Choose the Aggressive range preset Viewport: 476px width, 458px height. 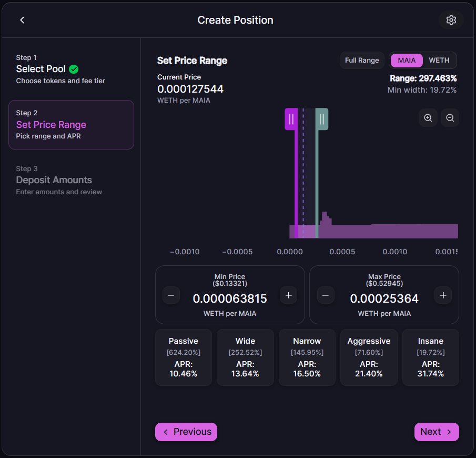[x=369, y=357]
